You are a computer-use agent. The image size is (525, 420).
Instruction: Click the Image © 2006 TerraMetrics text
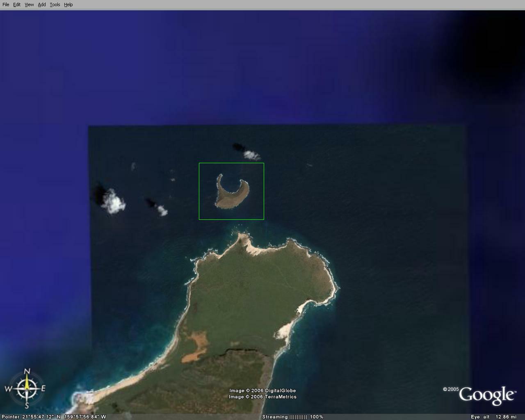click(262, 397)
